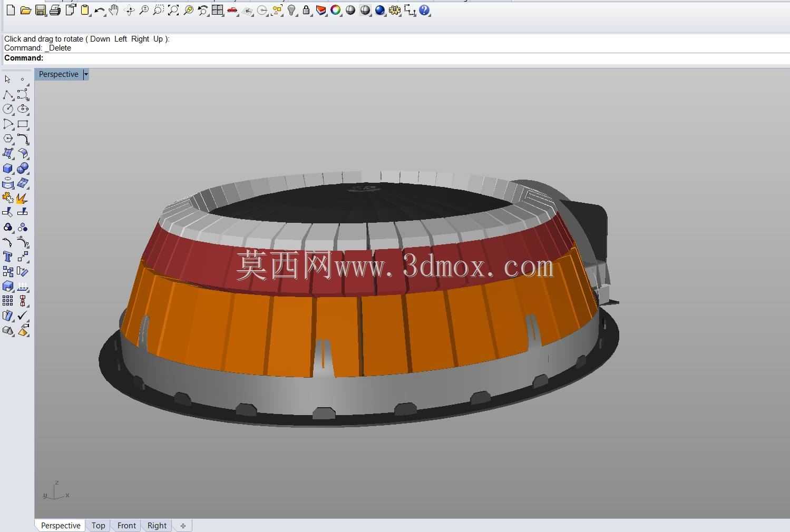Lock objects with the padlock icon

click(x=306, y=10)
